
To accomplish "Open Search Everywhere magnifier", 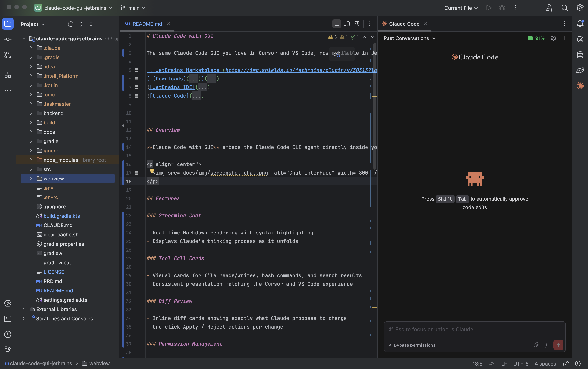I will [565, 8].
